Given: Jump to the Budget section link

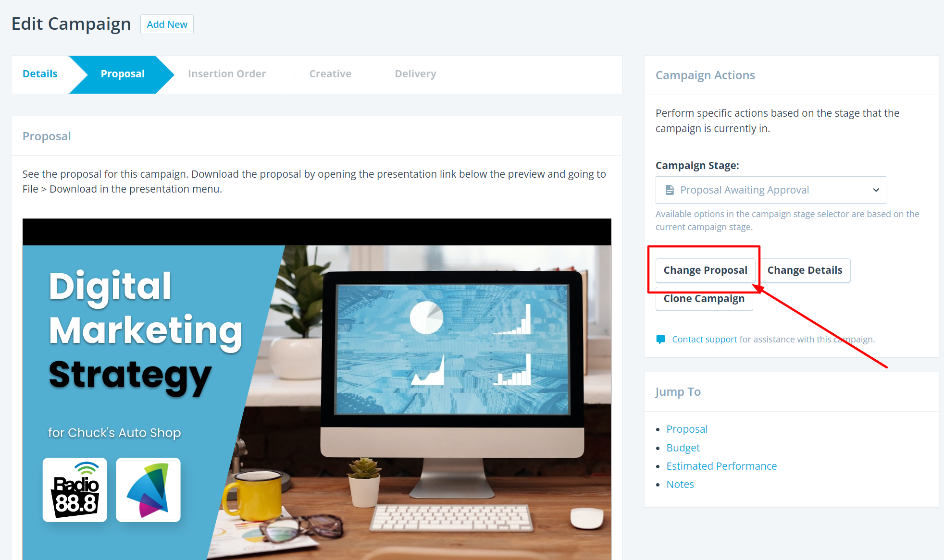Looking at the screenshot, I should pyautogui.click(x=683, y=448).
